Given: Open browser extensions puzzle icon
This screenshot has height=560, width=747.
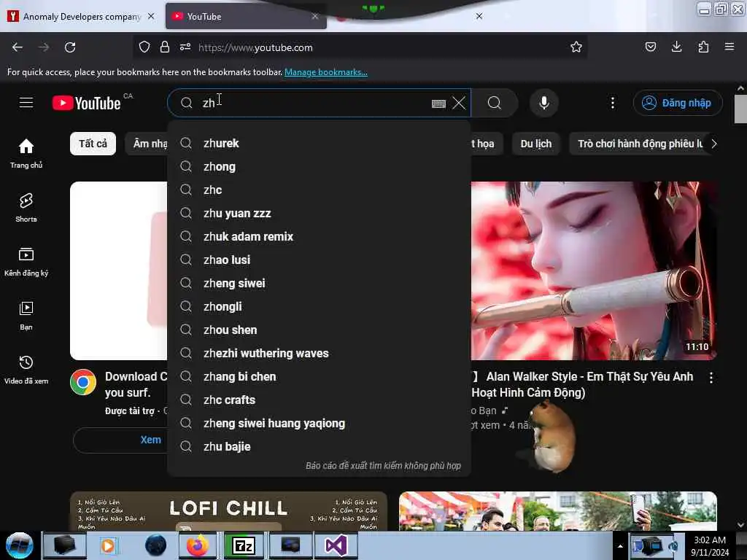Looking at the screenshot, I should (703, 47).
